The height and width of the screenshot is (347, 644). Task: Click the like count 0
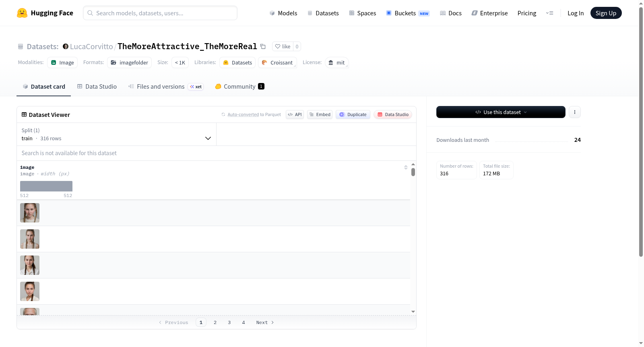tap(297, 46)
